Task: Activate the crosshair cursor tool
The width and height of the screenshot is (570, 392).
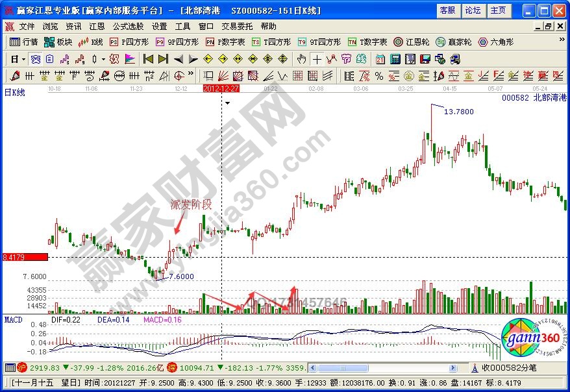Action: point(317,58)
